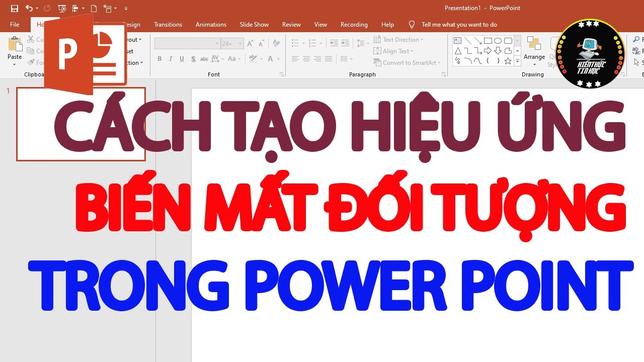
Task: Open the Align Text dropdown
Action: (x=393, y=51)
